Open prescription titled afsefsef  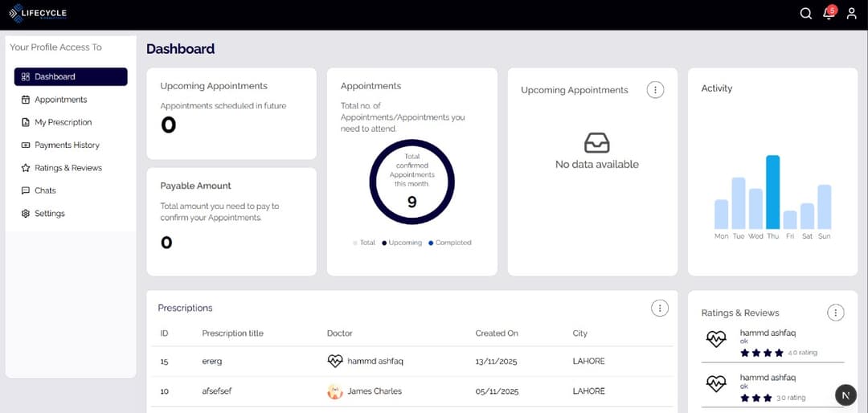coord(217,391)
